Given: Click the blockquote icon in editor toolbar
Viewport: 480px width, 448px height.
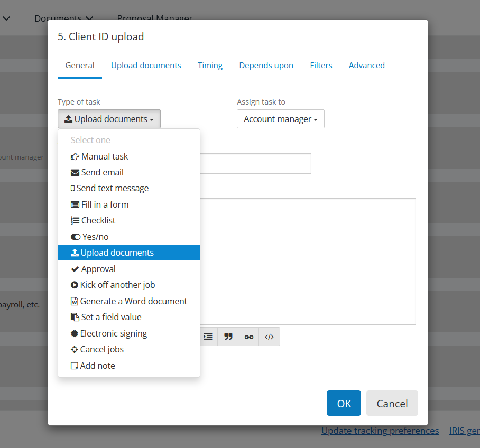Looking at the screenshot, I should (x=228, y=337).
